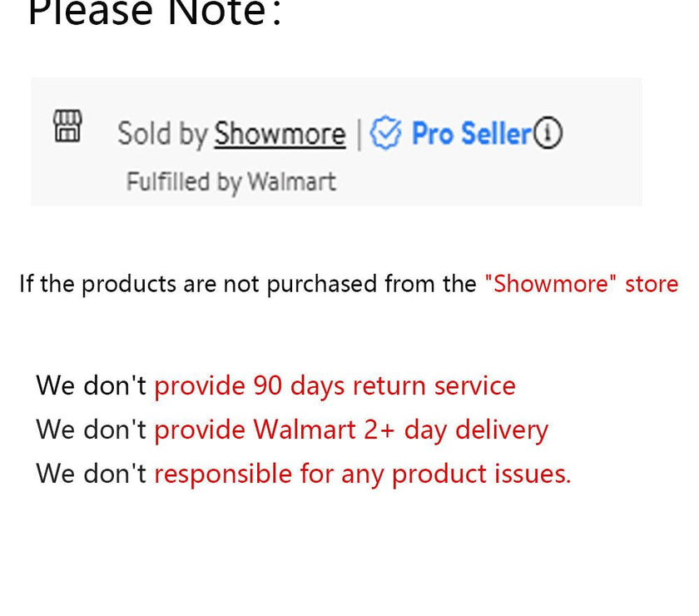Click We don't before 90 days line

(x=92, y=385)
